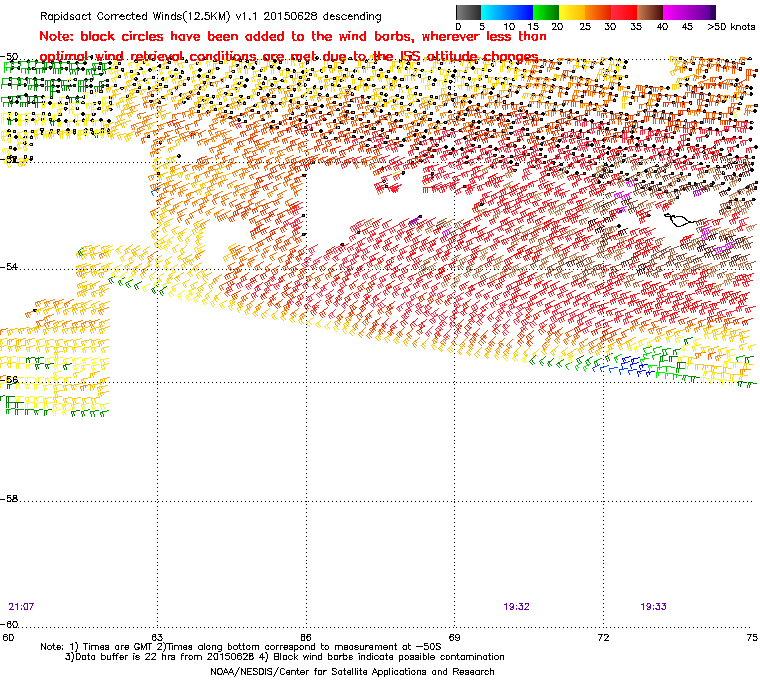Screen dimensions: 760x688
Task: Click the 'NOAA/NESDIS/Center for Satellite Applications' credit
Action: pos(352,672)
